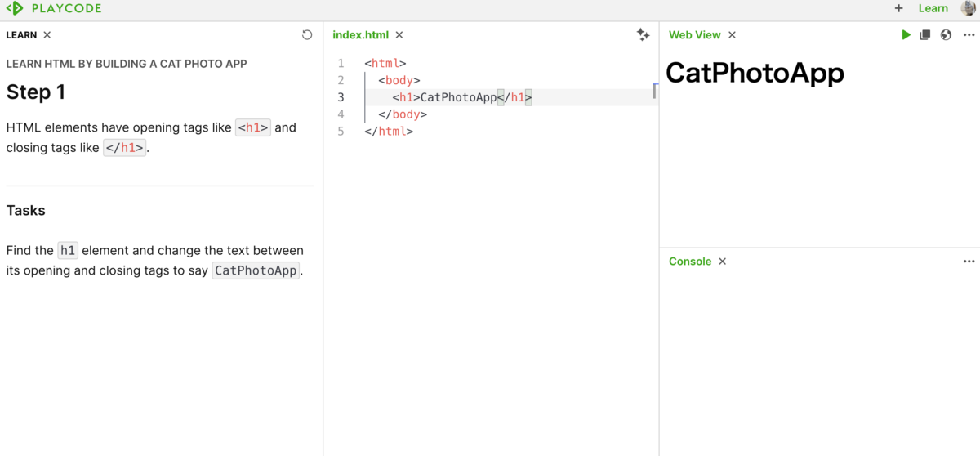Run the code with the play icon
980x456 pixels.
906,35
